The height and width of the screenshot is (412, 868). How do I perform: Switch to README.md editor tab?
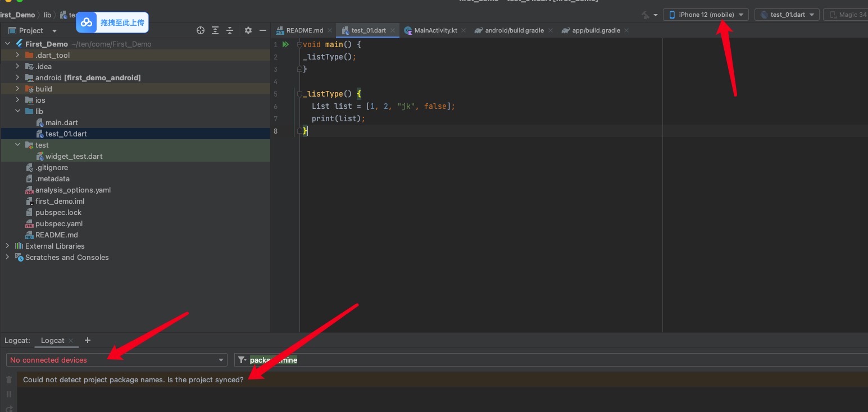(299, 30)
